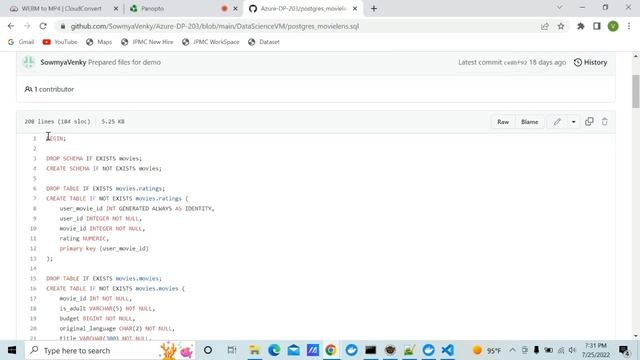Switch to WEBM to MP4 CloudConvert tab
This screenshot has width=640, height=360.
pyautogui.click(x=61, y=9)
